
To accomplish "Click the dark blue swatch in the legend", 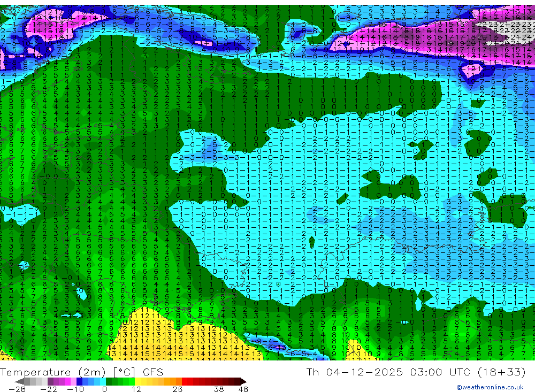I will [80, 382].
